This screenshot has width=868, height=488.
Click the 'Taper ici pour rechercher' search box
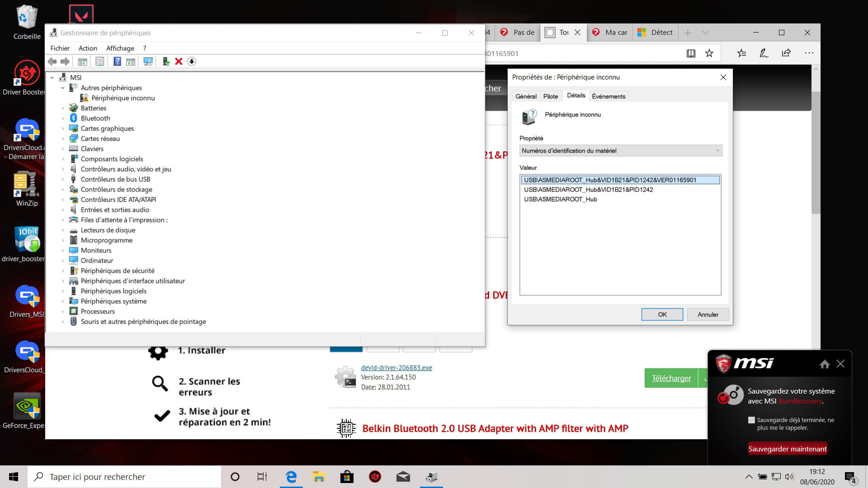coord(124,477)
